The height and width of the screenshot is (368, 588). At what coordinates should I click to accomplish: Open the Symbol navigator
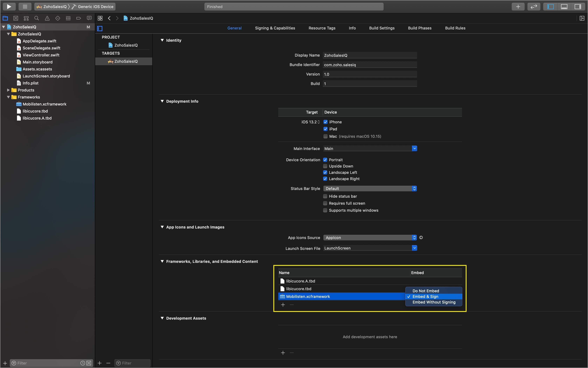26,18
